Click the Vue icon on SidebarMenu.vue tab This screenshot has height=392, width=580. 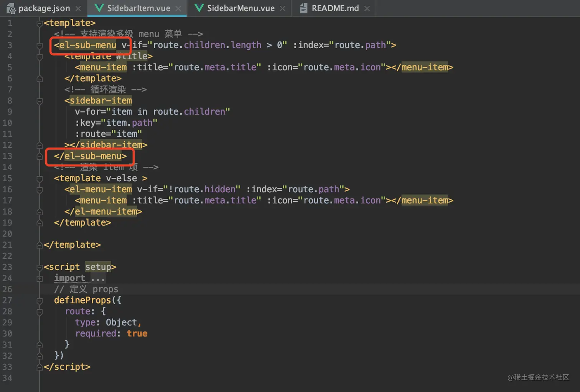point(199,8)
